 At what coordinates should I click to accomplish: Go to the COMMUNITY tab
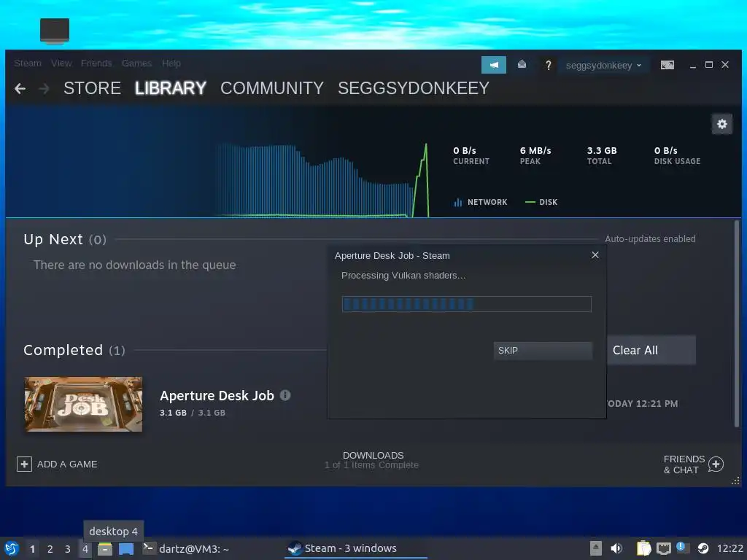(272, 88)
